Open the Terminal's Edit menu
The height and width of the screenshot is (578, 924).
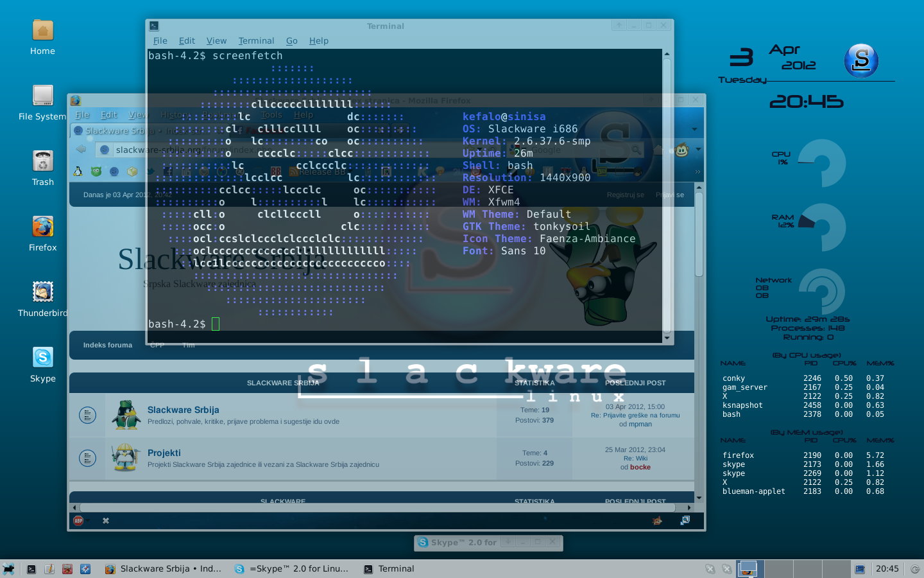pyautogui.click(x=187, y=40)
